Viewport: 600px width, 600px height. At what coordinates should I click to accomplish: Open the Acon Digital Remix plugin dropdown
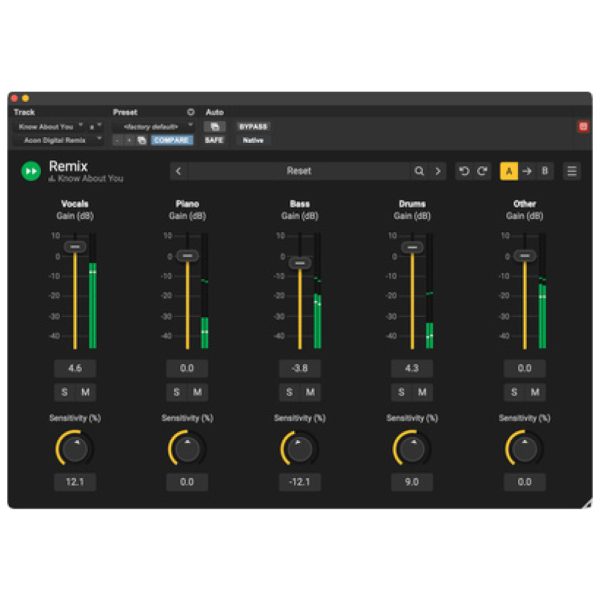click(x=59, y=140)
